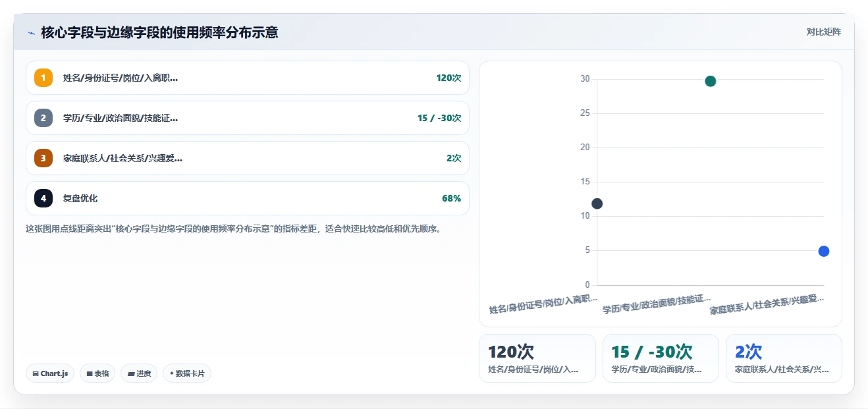Click the teal chart data point at 30
Image resolution: width=868 pixels, height=409 pixels.
click(710, 81)
